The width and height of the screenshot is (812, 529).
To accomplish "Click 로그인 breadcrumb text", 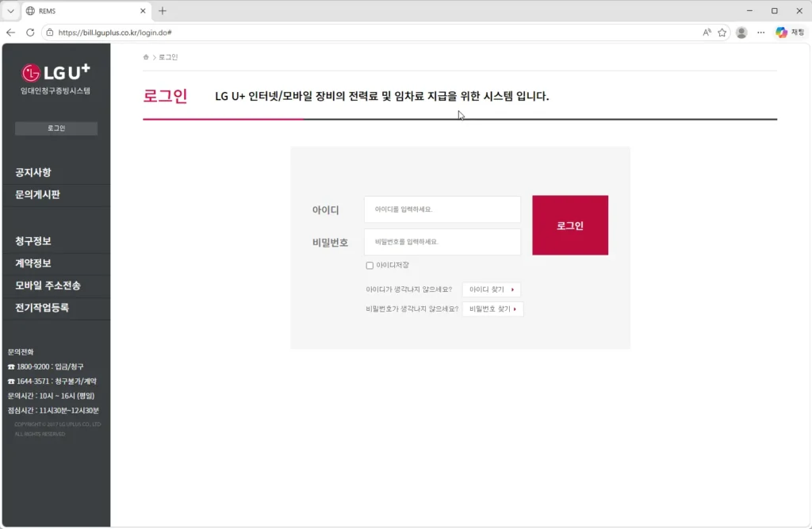I will click(x=168, y=57).
